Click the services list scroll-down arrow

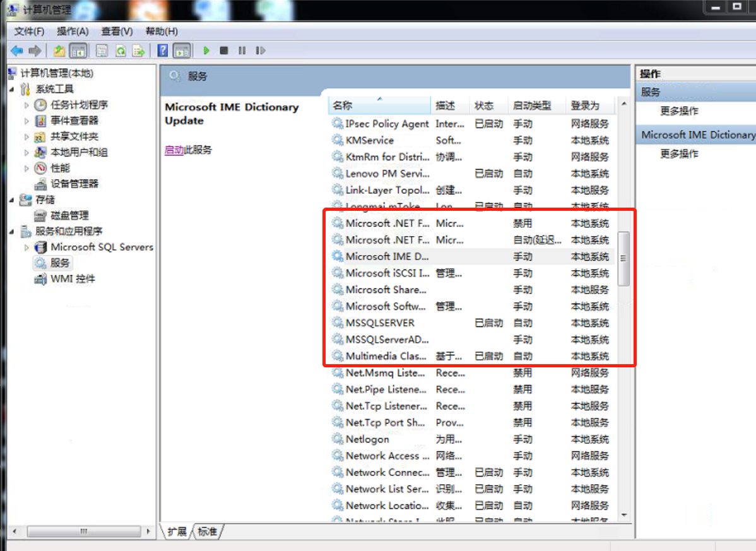[x=624, y=515]
